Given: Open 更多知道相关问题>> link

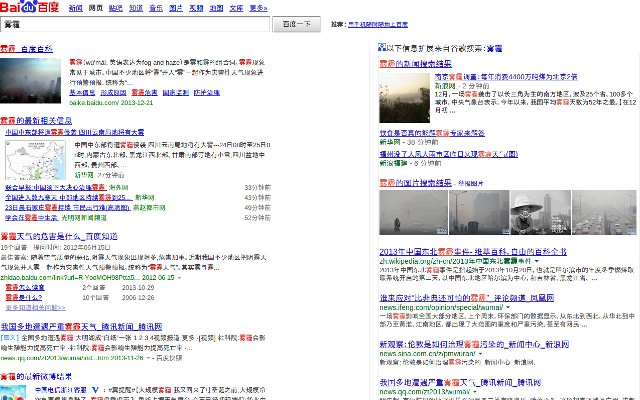Looking at the screenshot, I should (x=36, y=307).
